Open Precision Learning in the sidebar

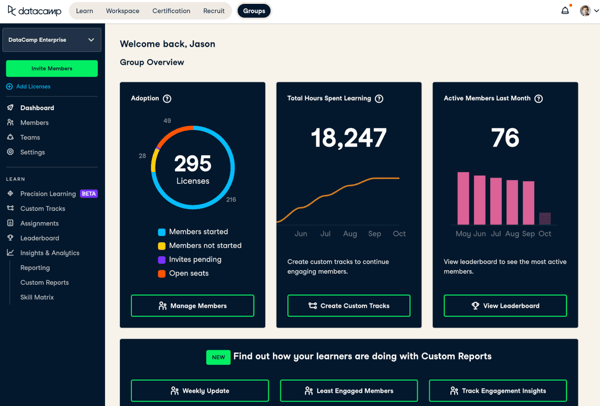pos(48,194)
